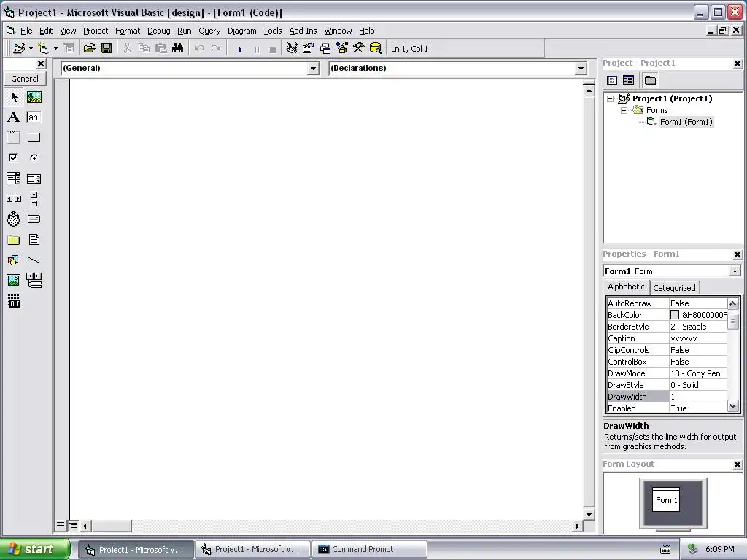Click code editor horizontal scroll right arrow
Image resolution: width=747 pixels, height=560 pixels.
pos(578,526)
